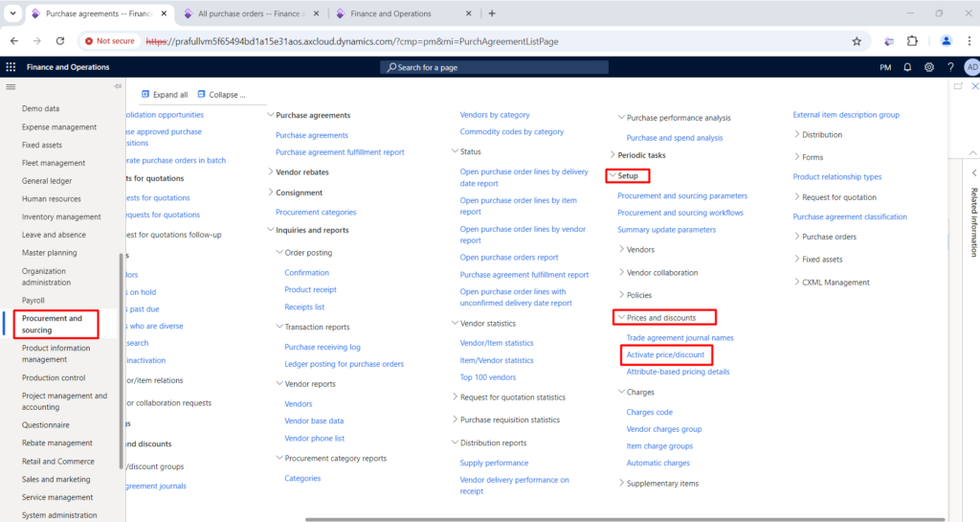Click the PM company selector
Image resolution: width=980 pixels, height=522 pixels.
[x=885, y=67]
